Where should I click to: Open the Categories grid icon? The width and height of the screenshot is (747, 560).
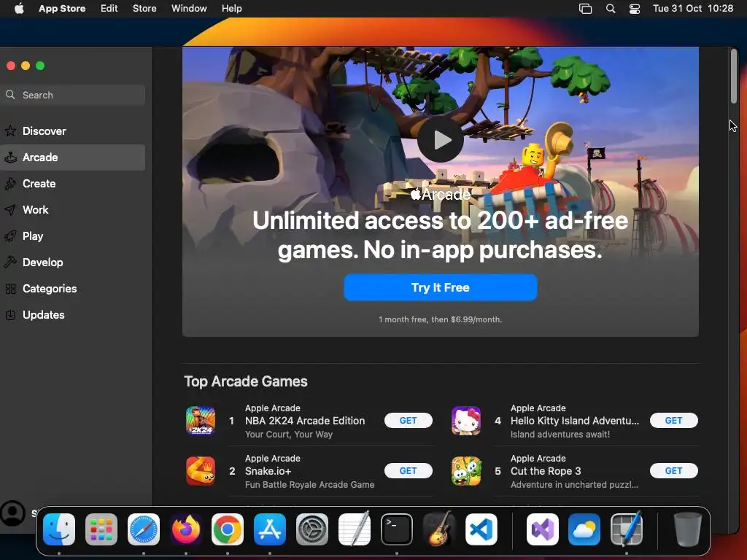10,289
